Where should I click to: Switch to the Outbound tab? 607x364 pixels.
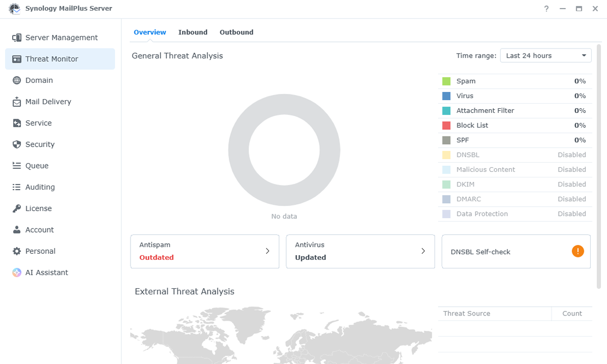pyautogui.click(x=236, y=32)
